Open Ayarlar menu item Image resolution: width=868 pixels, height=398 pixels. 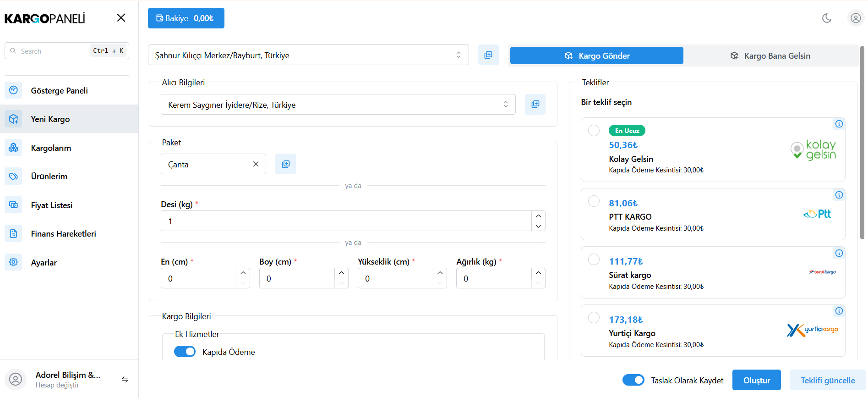[x=69, y=262]
